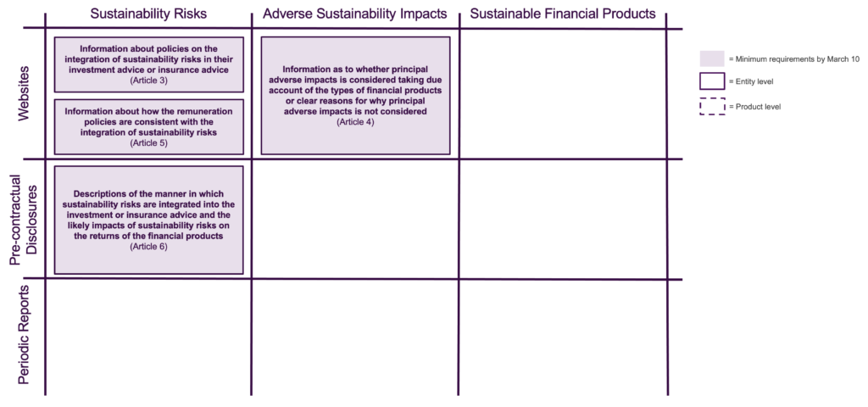
Task: Click the empty Pre-contractual Adverse Sustainability Impacts cell
Action: 355,220
